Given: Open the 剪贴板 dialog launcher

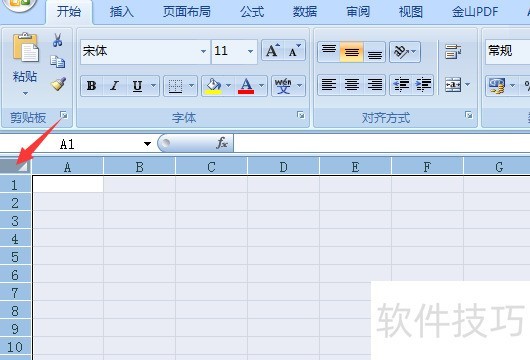Looking at the screenshot, I should [64, 116].
